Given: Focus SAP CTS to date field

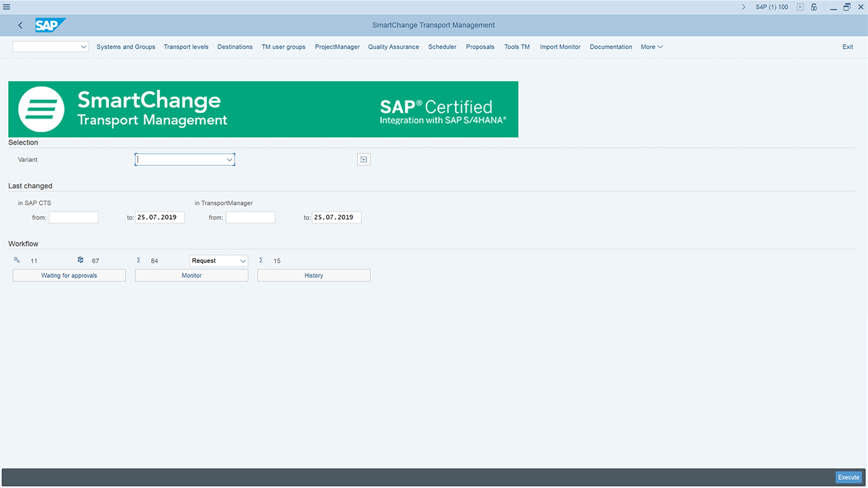Looking at the screenshot, I should pyautogui.click(x=160, y=218).
